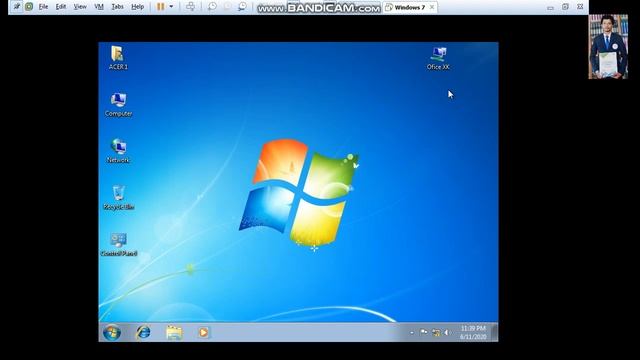Open the Action Center flag icon

click(x=424, y=333)
